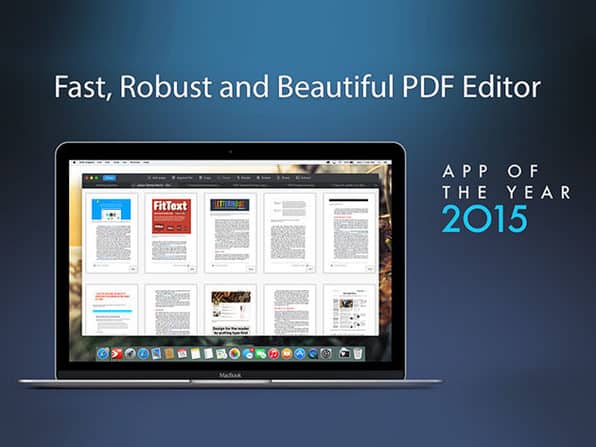Open the red PDF Expert dock icon
Screen dimensions: 596x447
pyautogui.click(x=117, y=354)
